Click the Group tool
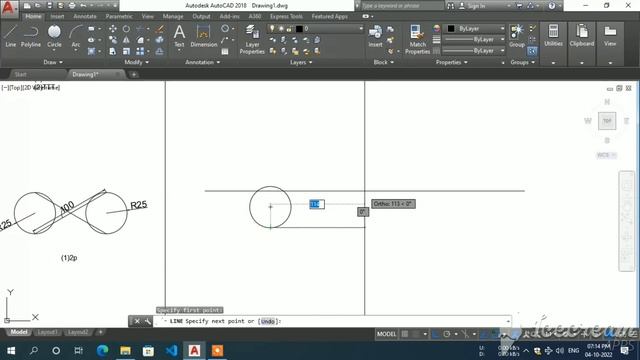 [x=517, y=36]
